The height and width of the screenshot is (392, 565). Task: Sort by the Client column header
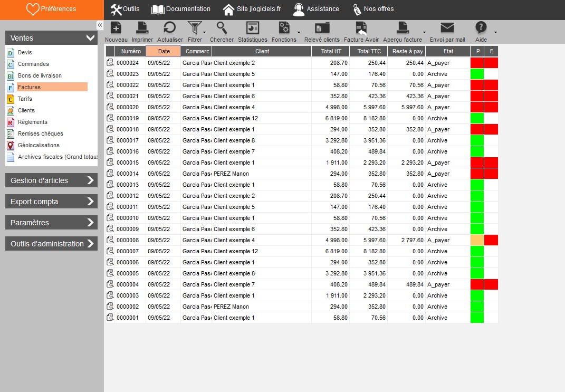point(262,51)
